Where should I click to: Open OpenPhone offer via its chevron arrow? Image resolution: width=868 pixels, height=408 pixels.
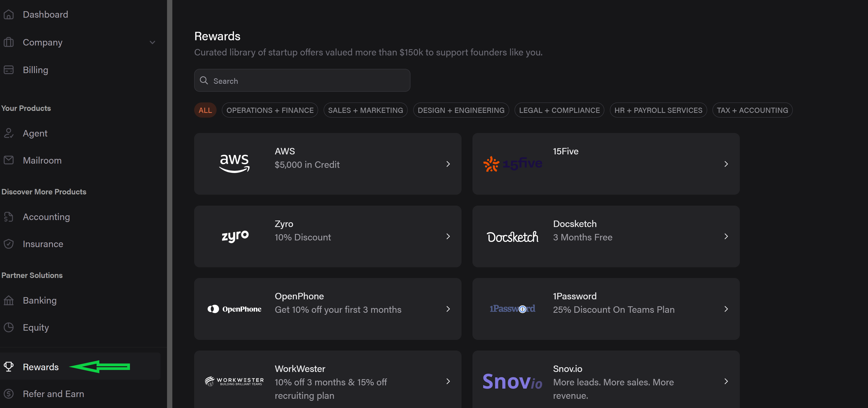pyautogui.click(x=448, y=309)
